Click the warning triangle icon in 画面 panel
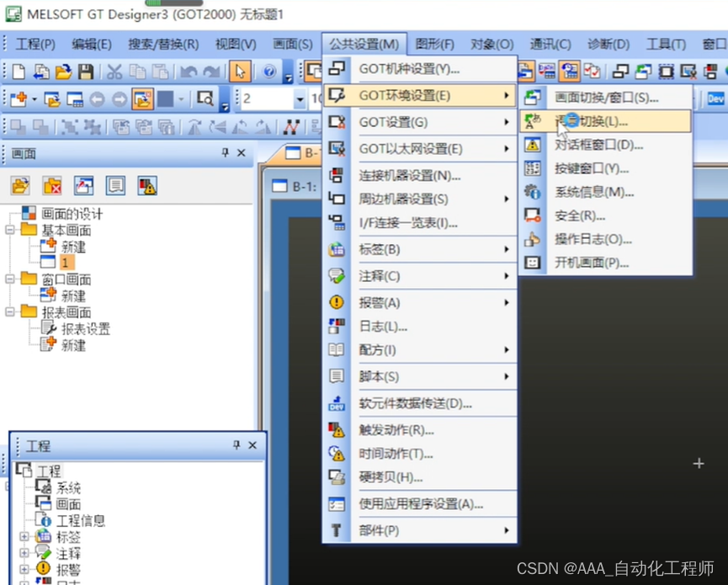The width and height of the screenshot is (728, 585). [147, 186]
